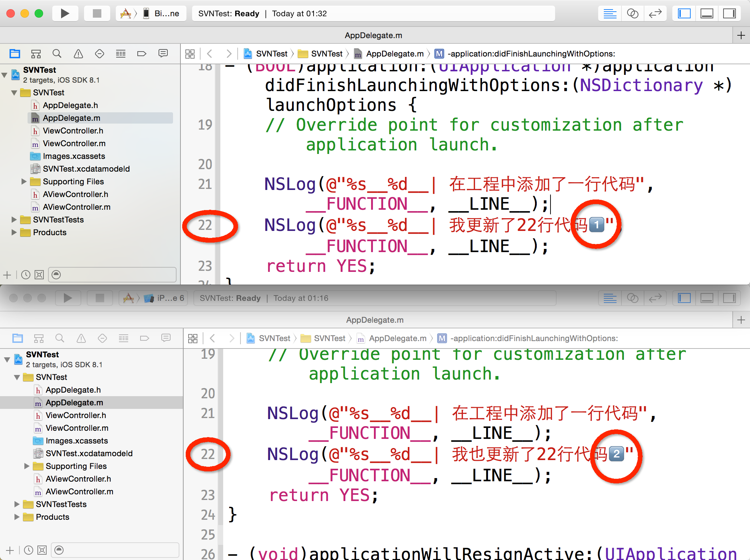The height and width of the screenshot is (560, 750).
Task: Expand SVNTestTests group in top navigator
Action: 14,220
